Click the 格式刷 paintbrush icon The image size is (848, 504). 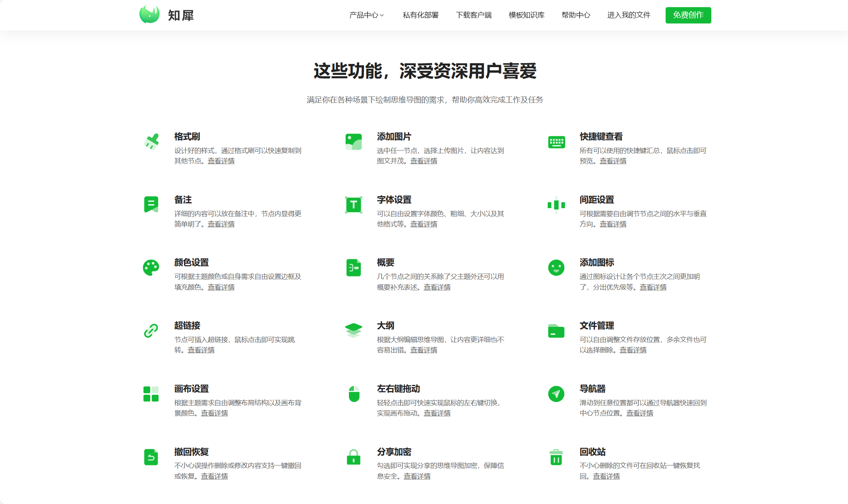[x=151, y=141]
